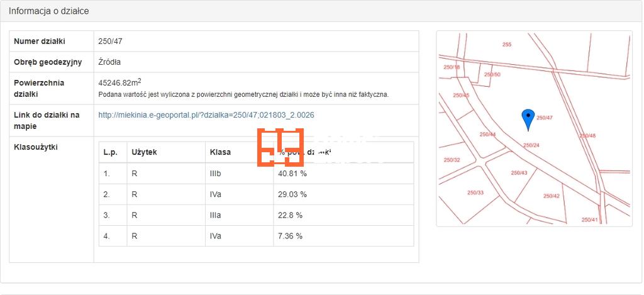The height and width of the screenshot is (295, 644).
Task: Select parcel 255 on the map
Action: coord(507,45)
